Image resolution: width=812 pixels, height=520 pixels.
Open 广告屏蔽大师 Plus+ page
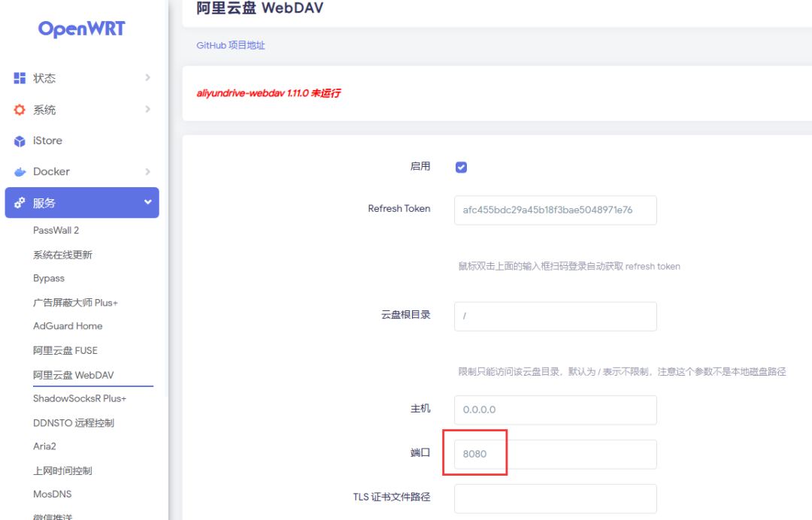point(76,303)
